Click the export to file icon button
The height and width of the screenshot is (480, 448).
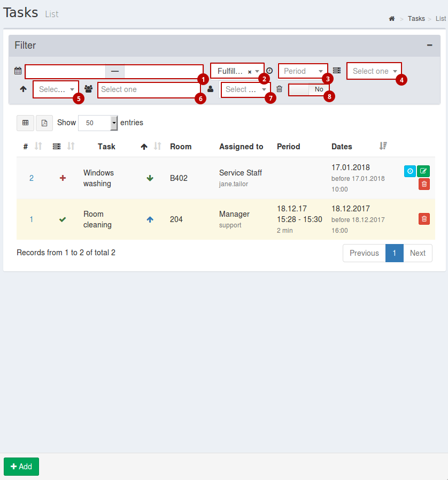point(44,123)
